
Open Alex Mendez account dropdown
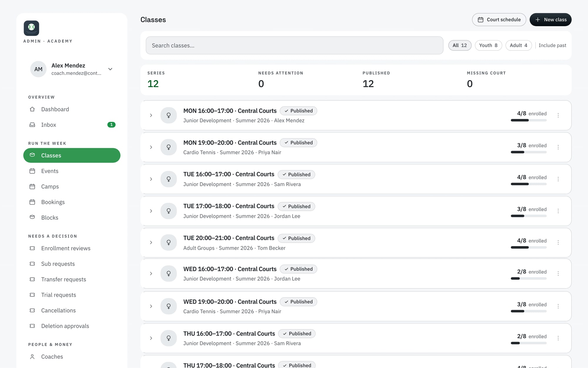pyautogui.click(x=110, y=69)
